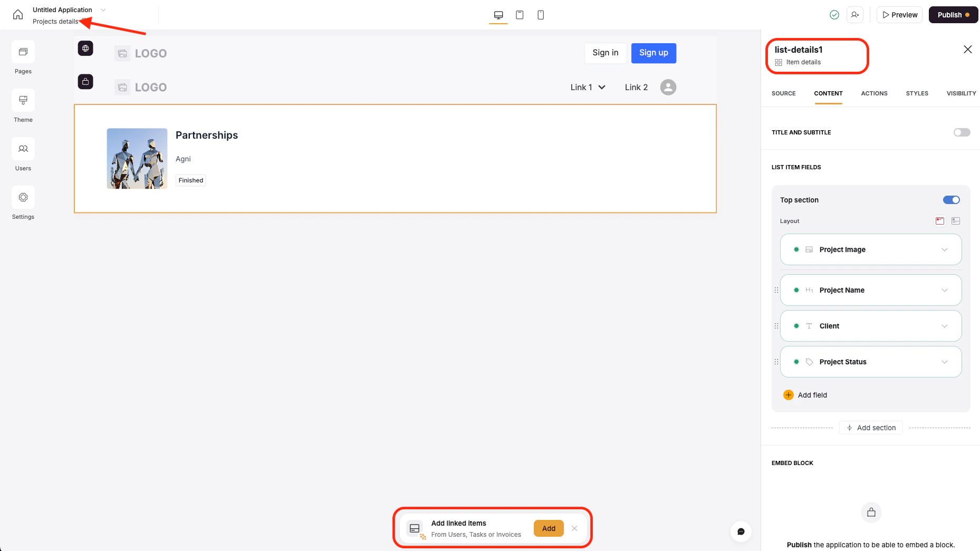Click the Partnerships heading

pyautogui.click(x=207, y=135)
